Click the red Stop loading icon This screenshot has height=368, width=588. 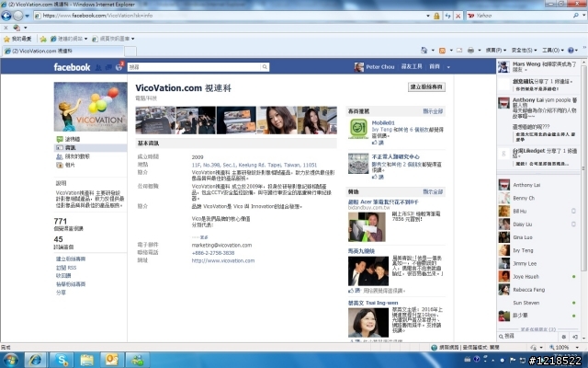(458, 16)
